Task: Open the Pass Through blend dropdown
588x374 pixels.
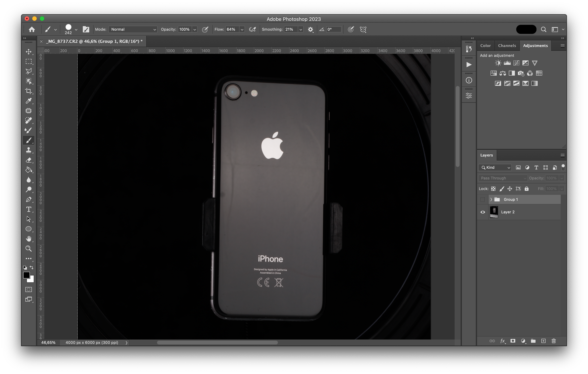Action: click(503, 178)
